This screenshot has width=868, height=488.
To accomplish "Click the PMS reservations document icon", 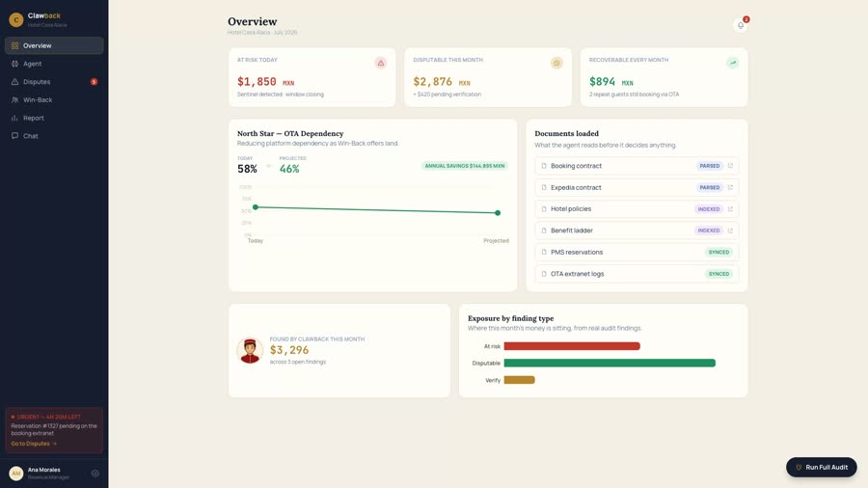I will pyautogui.click(x=544, y=252).
